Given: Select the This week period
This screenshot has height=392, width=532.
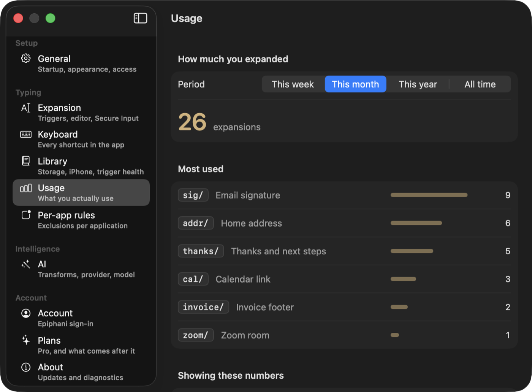Looking at the screenshot, I should tap(293, 84).
